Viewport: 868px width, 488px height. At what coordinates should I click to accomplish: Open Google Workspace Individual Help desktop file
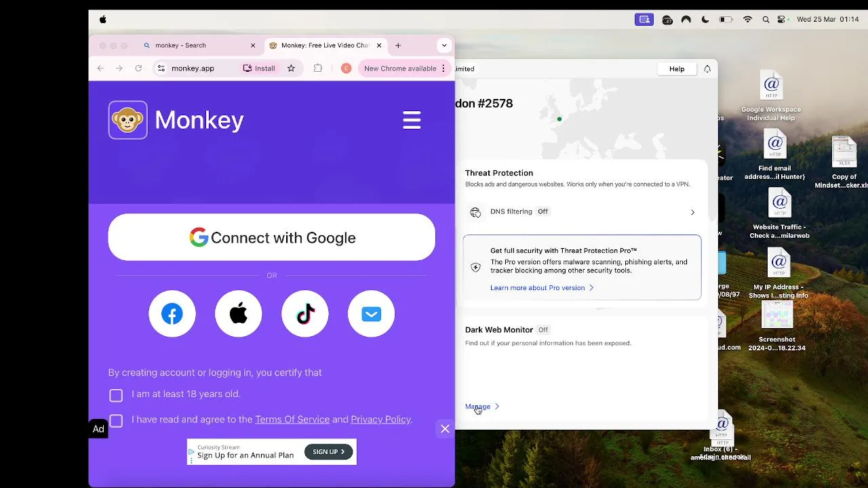click(x=771, y=96)
